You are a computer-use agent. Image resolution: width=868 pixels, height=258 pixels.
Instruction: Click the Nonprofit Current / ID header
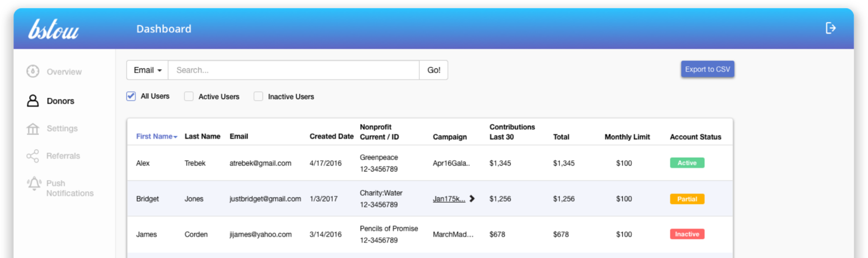pos(379,132)
